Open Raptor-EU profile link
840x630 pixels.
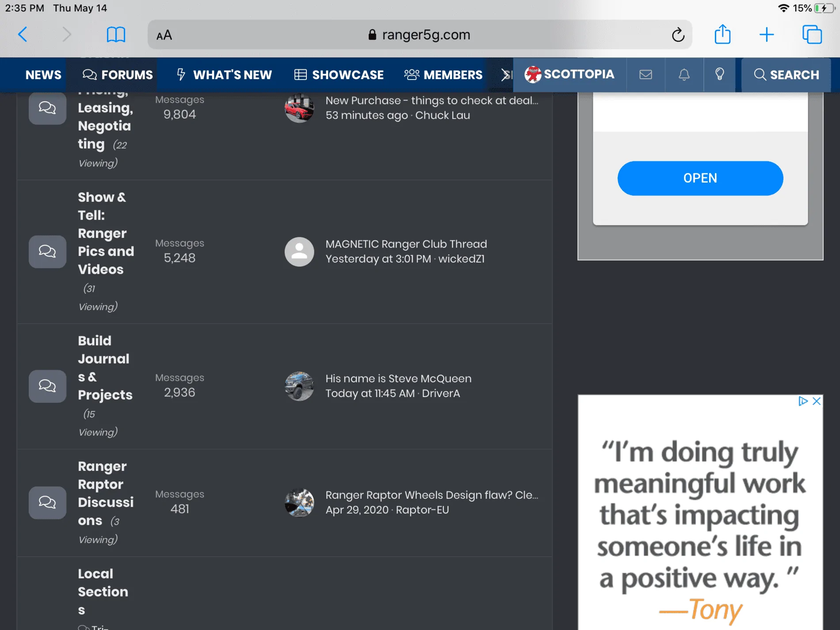pos(422,510)
